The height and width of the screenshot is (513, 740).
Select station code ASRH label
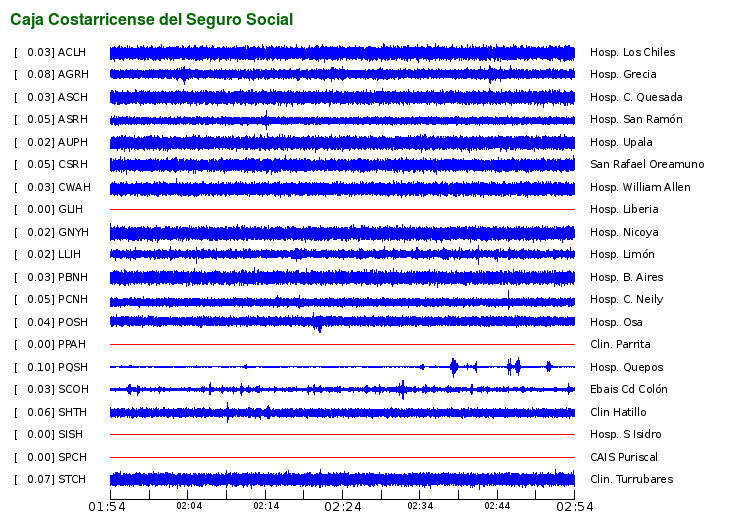click(73, 119)
